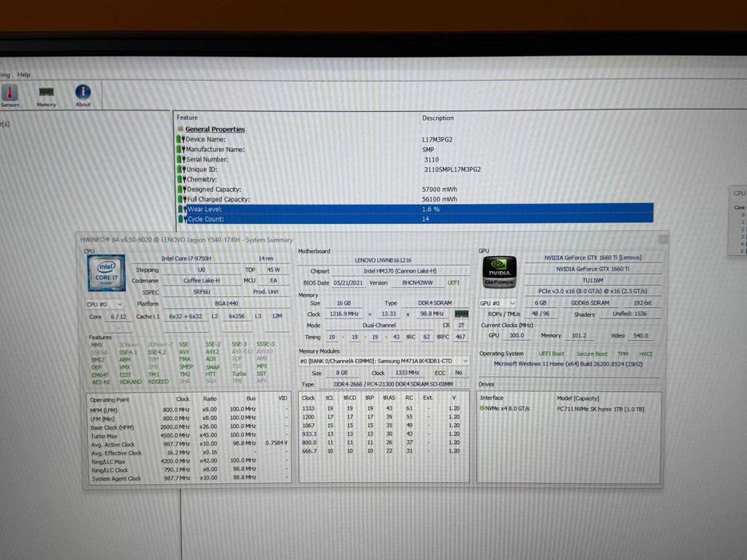Close the System Summary window

(x=663, y=239)
